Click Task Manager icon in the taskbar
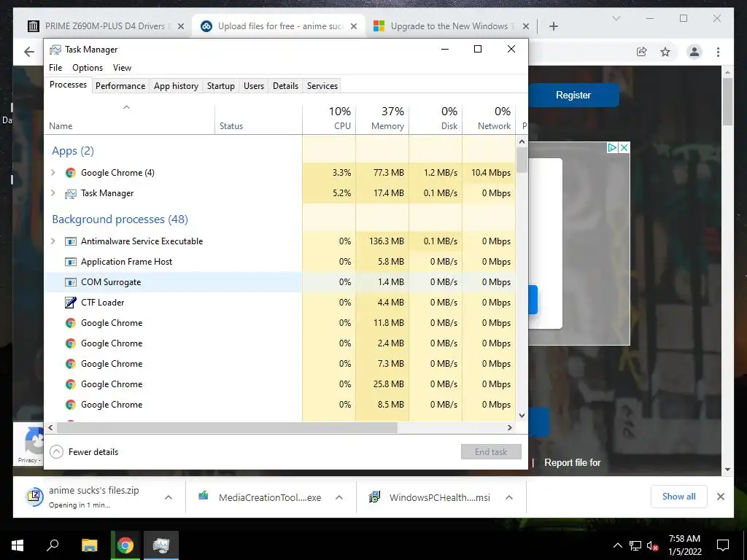 point(161,545)
